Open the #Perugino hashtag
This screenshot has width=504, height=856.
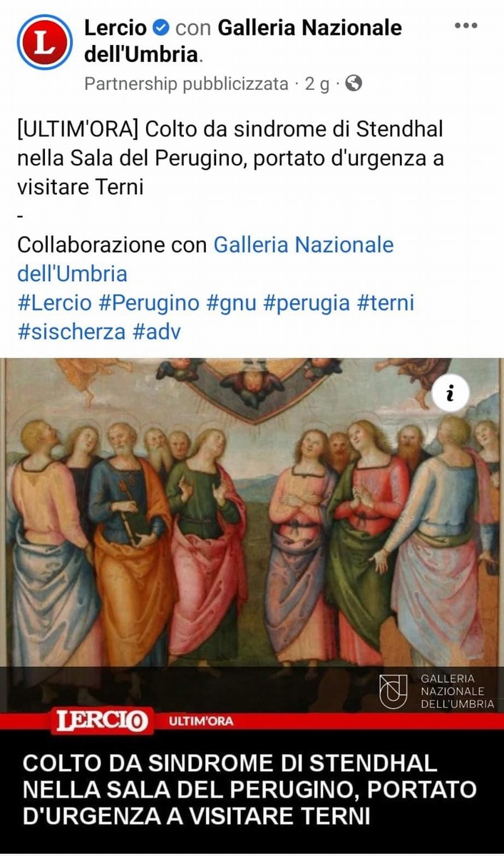pos(149,302)
